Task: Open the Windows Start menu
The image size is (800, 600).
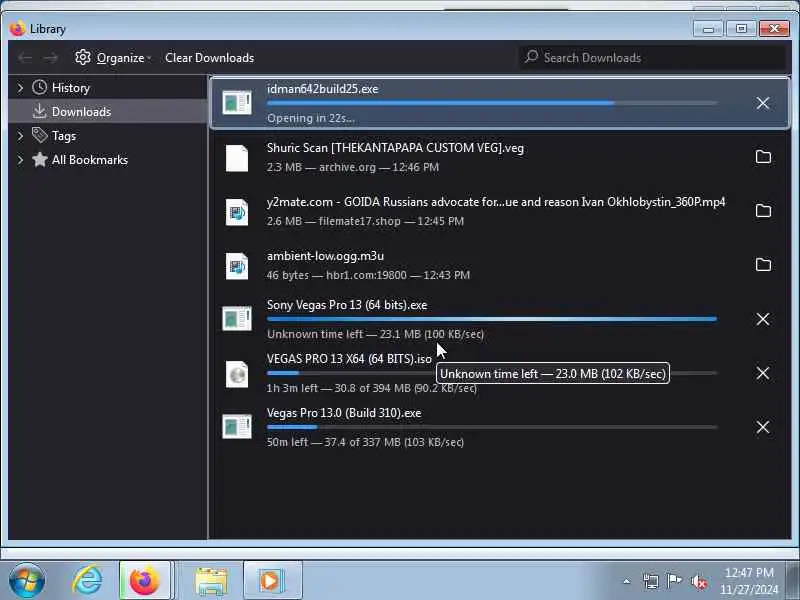Action: point(27,581)
